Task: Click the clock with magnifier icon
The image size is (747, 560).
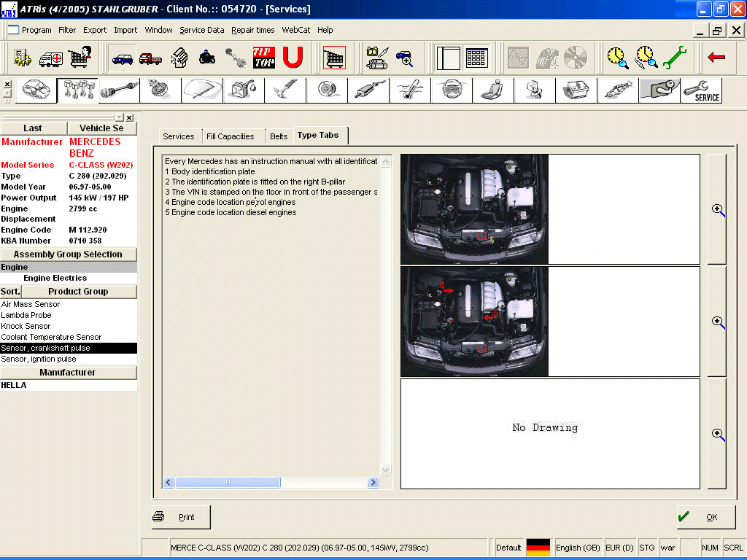Action: click(617, 58)
